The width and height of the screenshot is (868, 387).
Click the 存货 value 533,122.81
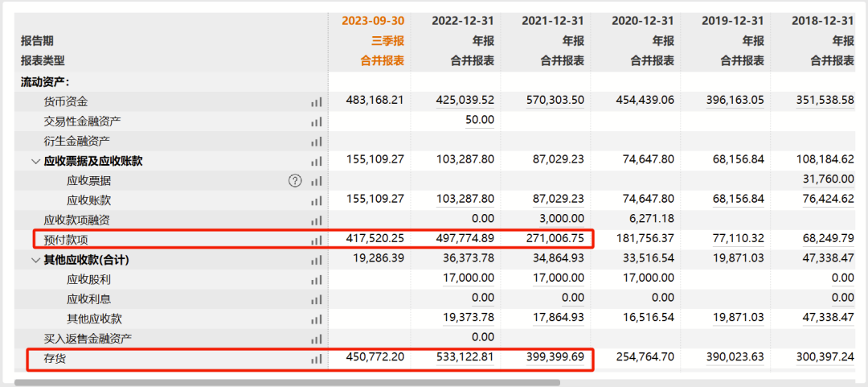coord(463,358)
